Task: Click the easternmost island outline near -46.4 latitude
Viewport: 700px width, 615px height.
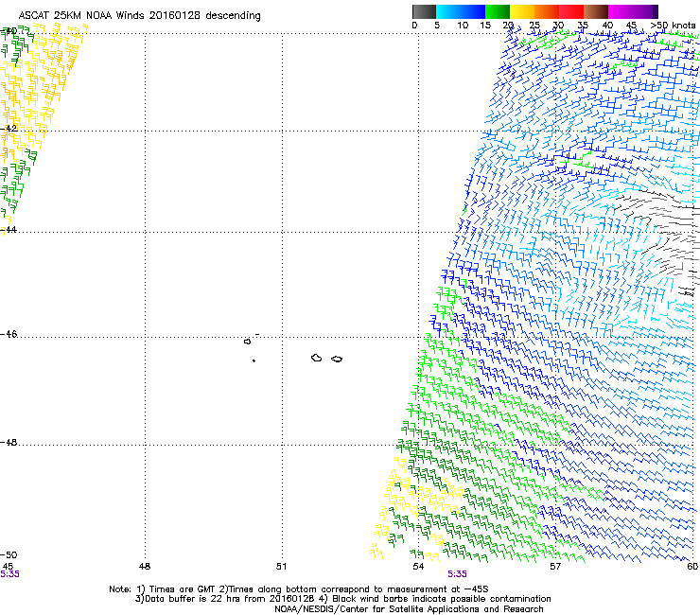Action: pyautogui.click(x=337, y=359)
